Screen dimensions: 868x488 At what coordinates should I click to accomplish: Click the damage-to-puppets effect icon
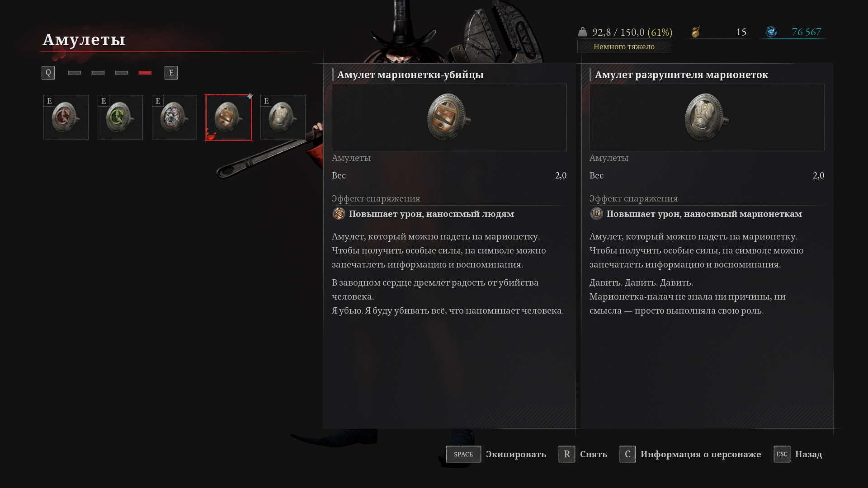point(596,214)
